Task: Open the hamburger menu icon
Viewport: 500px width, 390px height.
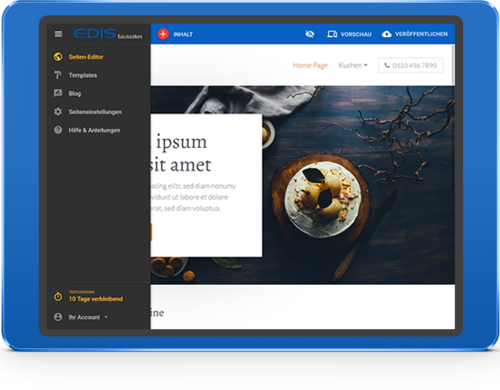Action: [58, 34]
